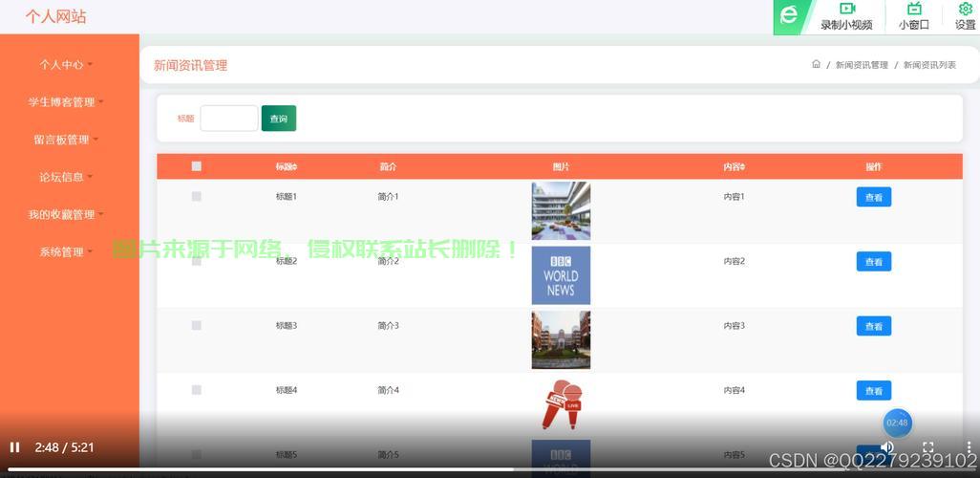
Task: Click the 简介1 cell
Action: [388, 196]
